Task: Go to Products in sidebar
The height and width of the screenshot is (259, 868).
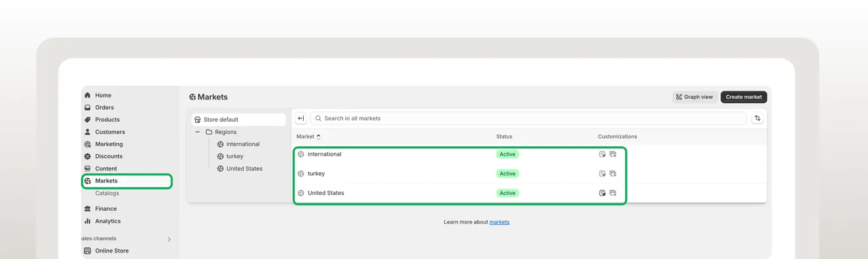Action: click(107, 119)
